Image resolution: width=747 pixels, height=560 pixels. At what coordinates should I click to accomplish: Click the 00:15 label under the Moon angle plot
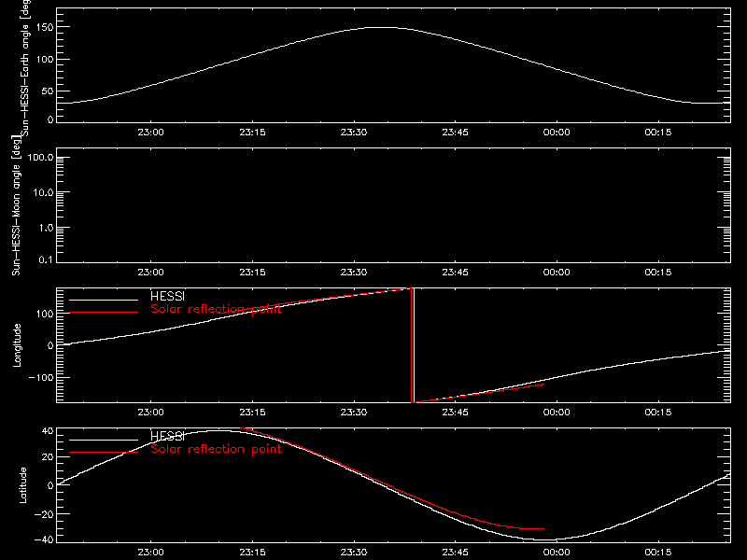click(658, 272)
